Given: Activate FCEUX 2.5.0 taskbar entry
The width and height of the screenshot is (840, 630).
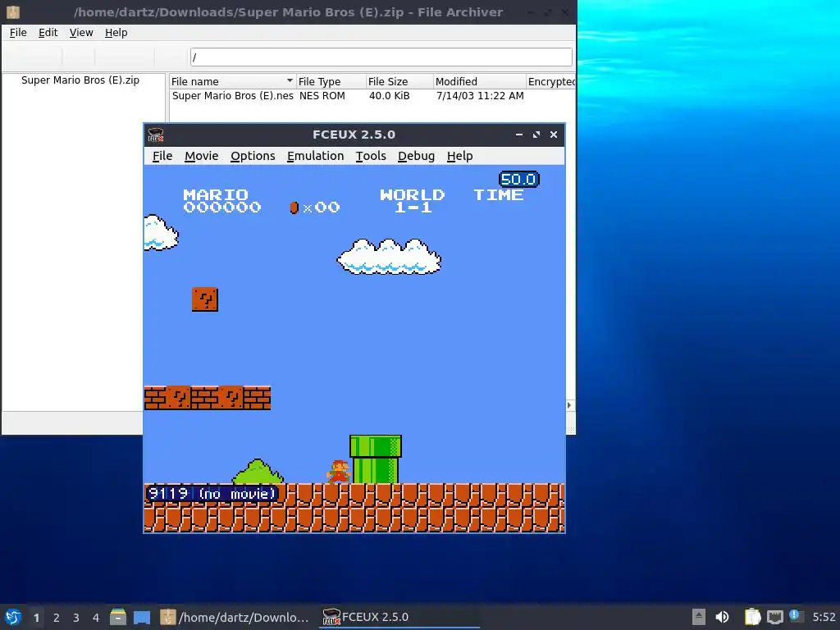Looking at the screenshot, I should click(399, 617).
